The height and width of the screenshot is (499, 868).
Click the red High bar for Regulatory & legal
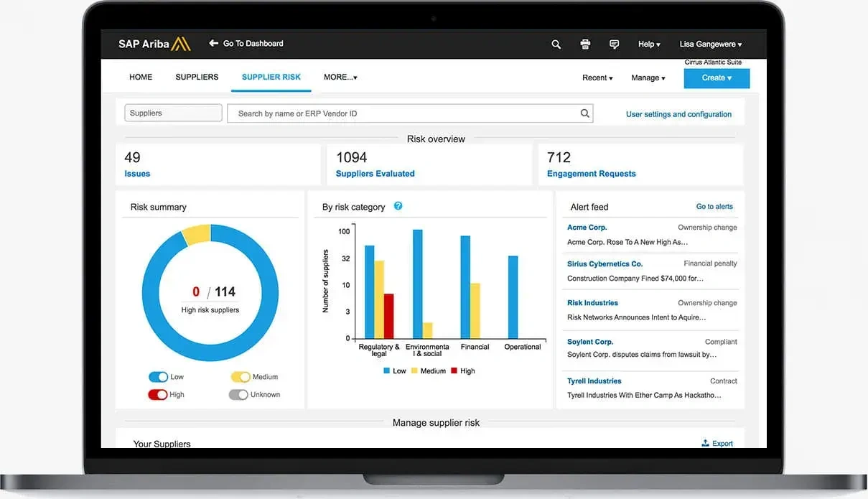pyautogui.click(x=389, y=316)
